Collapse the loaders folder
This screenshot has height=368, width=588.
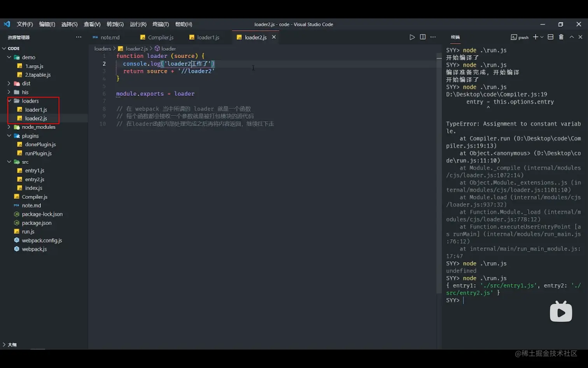coord(9,101)
